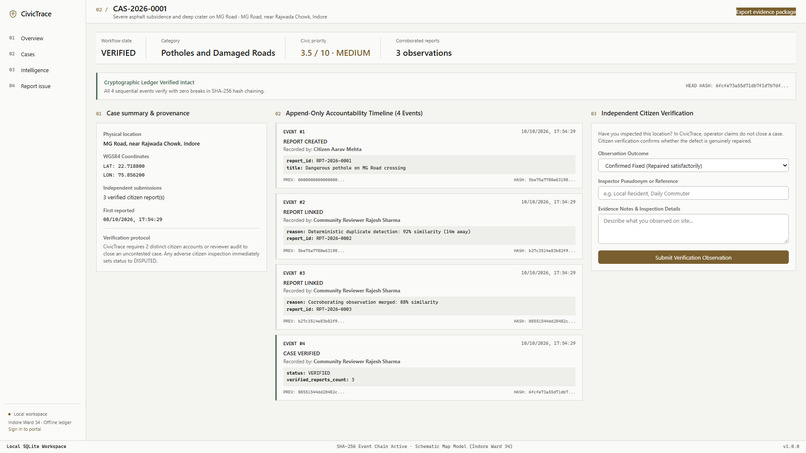Click Export evidence package button
The height and width of the screenshot is (453, 806).
point(765,12)
